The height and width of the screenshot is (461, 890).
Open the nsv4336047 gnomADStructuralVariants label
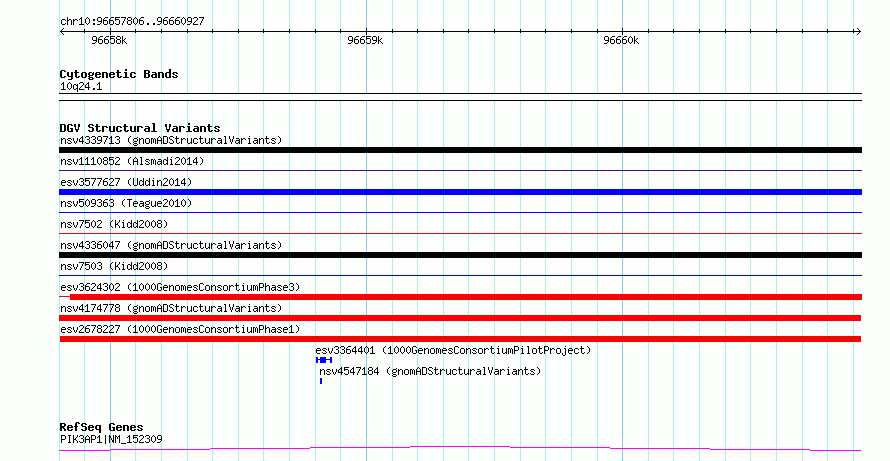(x=171, y=245)
